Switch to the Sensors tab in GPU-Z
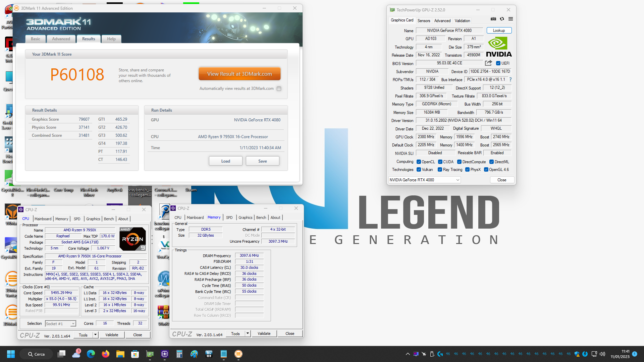 [x=424, y=21]
